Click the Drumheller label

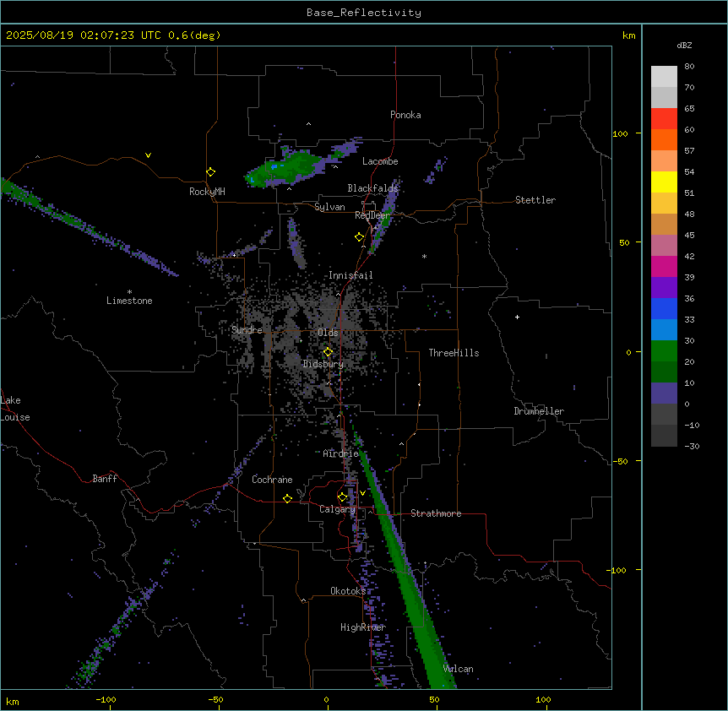539,411
